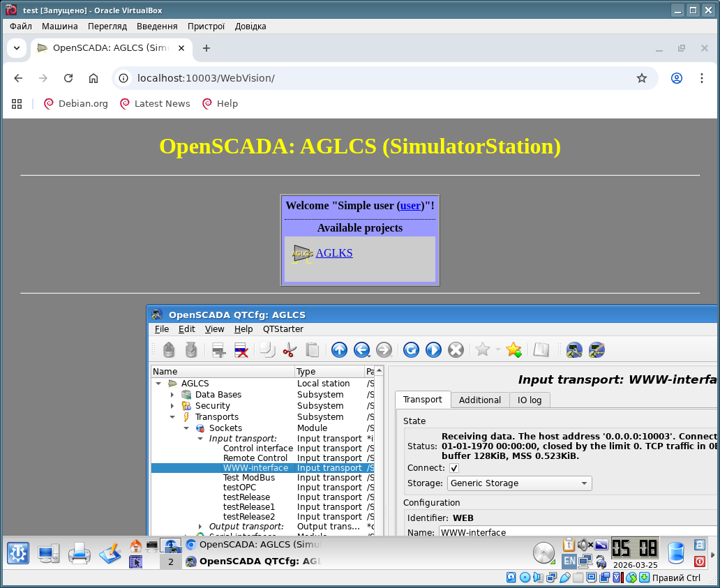Open the AGLKS project link
The image size is (720, 588).
click(x=333, y=253)
